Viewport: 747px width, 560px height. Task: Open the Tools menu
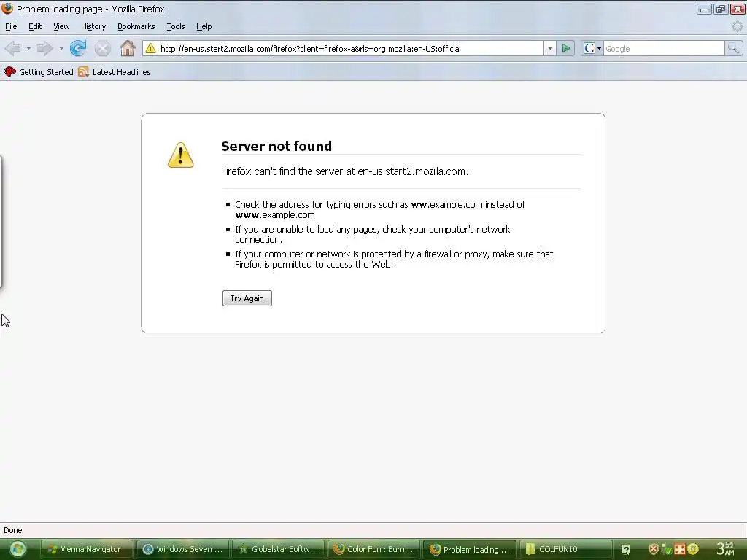(175, 26)
